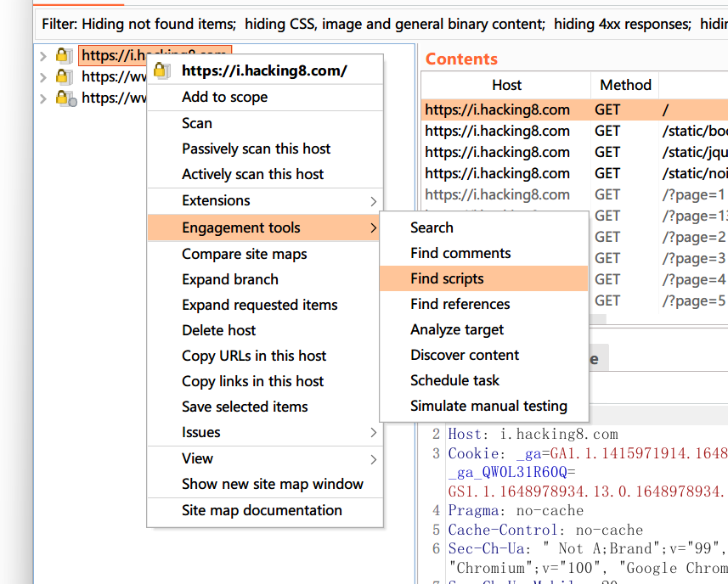Sort Contents table by Method column
Screen dimensions: 728x584
pos(625,86)
